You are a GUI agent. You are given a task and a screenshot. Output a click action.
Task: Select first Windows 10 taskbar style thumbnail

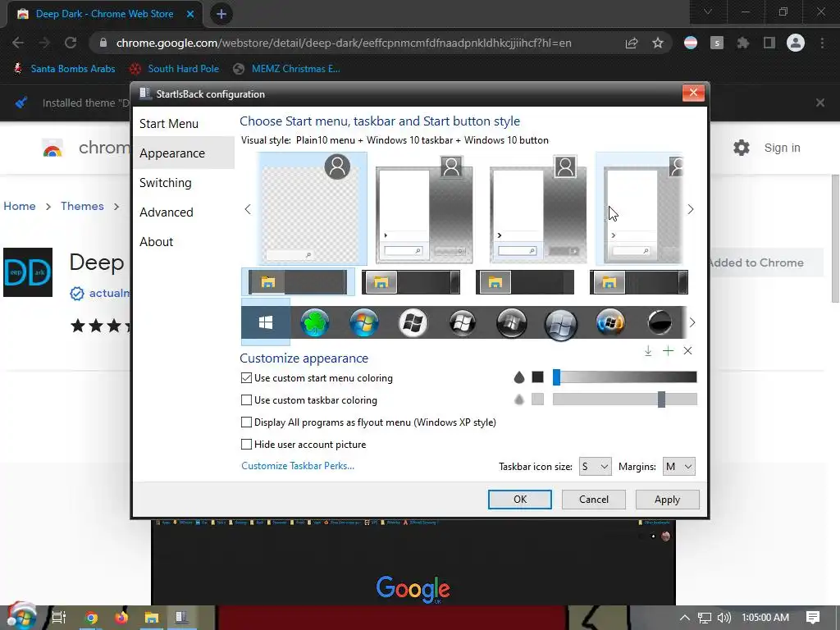click(298, 282)
